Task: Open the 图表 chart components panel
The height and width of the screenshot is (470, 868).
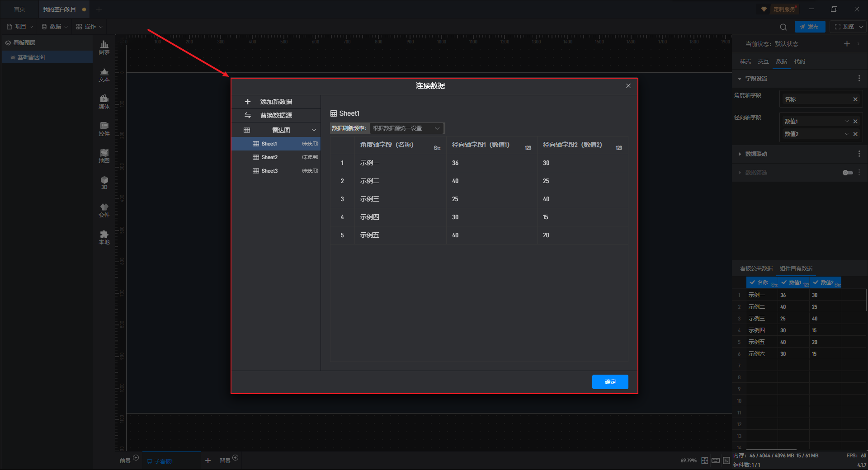Action: coord(104,47)
